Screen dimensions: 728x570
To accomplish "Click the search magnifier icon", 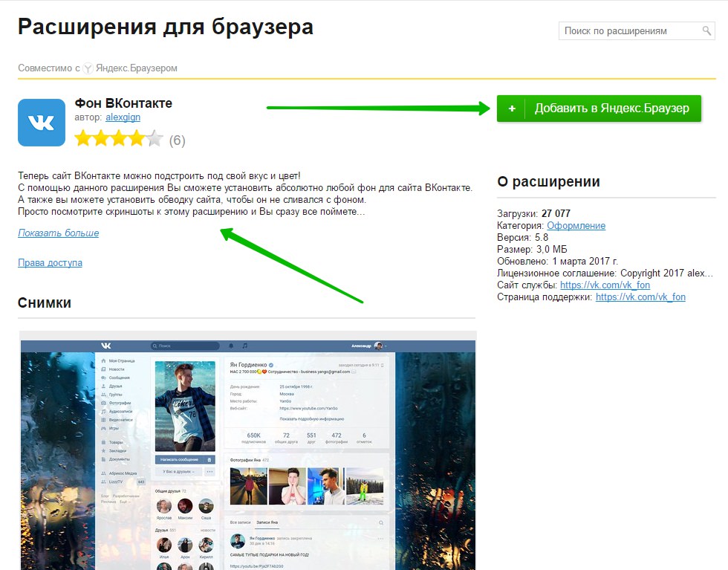I will (x=706, y=30).
